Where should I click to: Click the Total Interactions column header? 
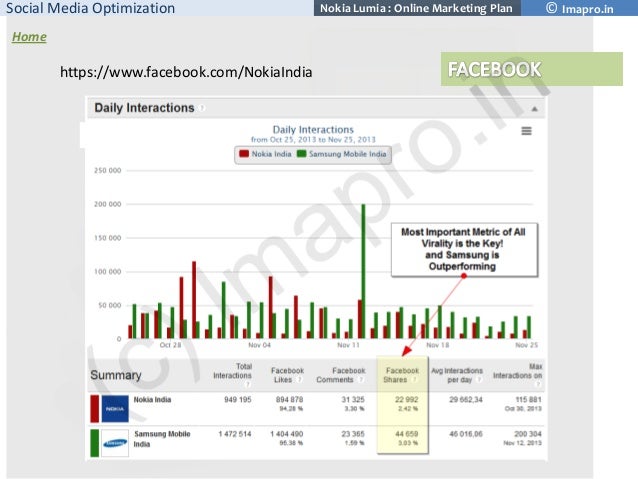232,371
